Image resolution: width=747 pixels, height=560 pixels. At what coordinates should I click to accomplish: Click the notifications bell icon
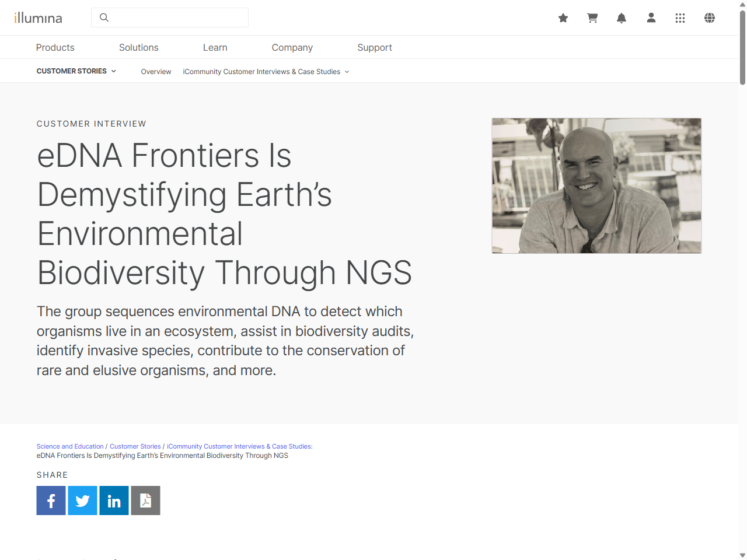(x=622, y=18)
